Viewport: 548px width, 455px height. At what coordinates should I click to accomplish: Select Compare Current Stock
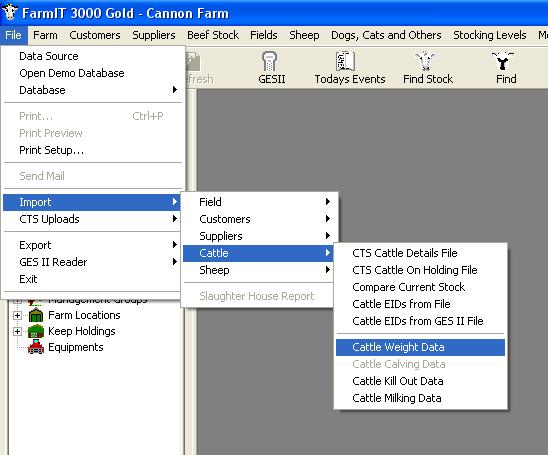point(420,287)
